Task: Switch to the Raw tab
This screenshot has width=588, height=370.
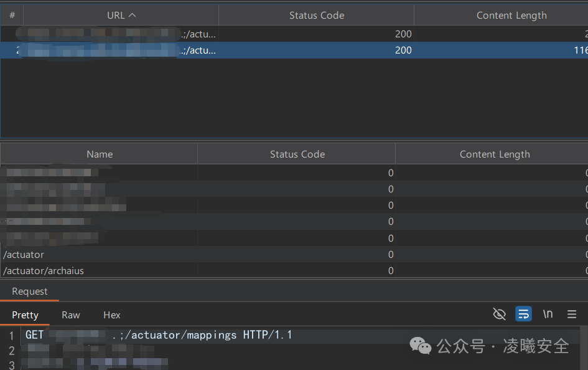Action: coord(70,315)
